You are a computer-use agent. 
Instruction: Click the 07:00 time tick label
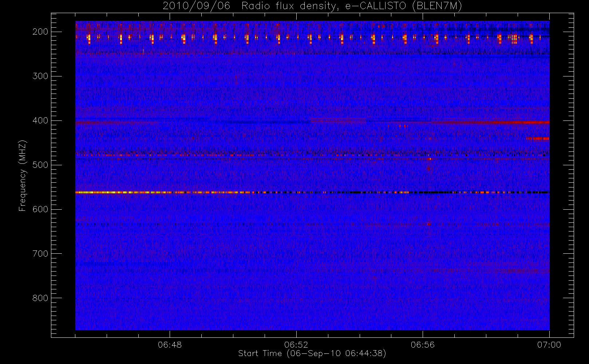tap(549, 345)
